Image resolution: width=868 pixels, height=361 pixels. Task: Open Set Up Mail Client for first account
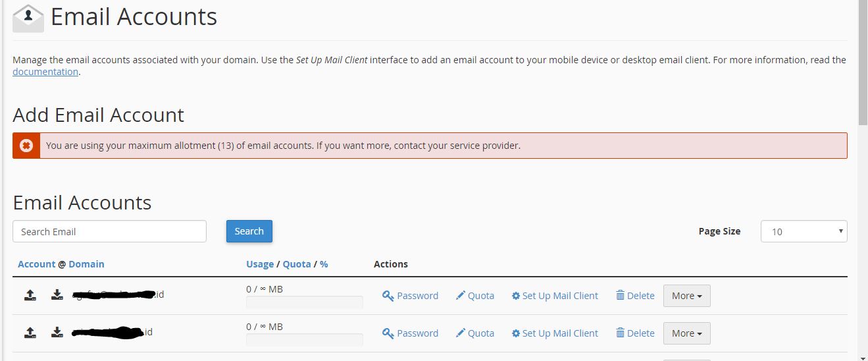pos(555,296)
